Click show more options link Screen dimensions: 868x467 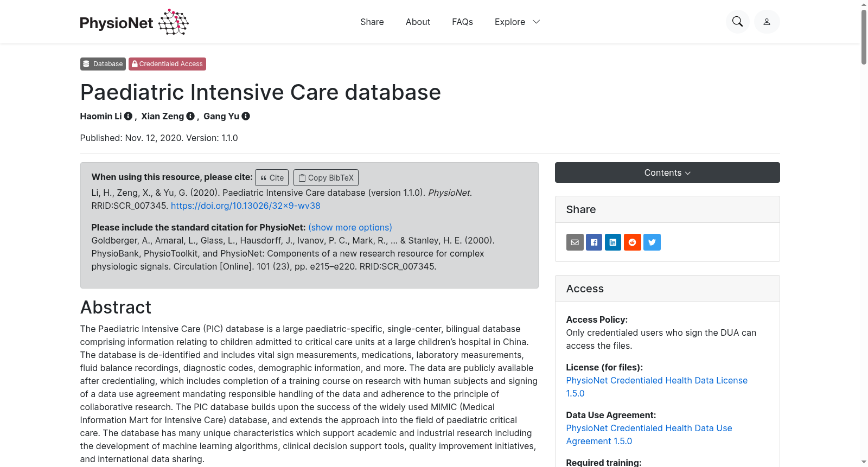(350, 227)
